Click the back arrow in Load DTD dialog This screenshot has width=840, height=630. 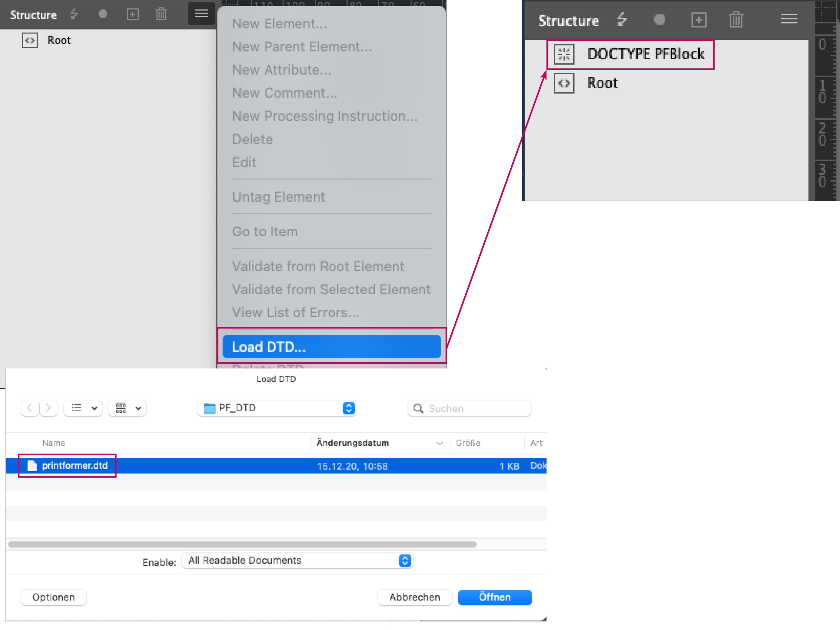coord(30,408)
